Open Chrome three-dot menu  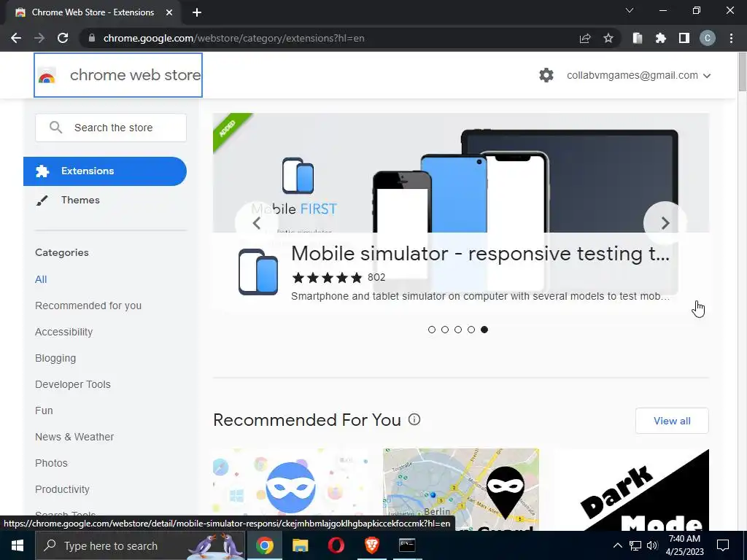point(731,38)
